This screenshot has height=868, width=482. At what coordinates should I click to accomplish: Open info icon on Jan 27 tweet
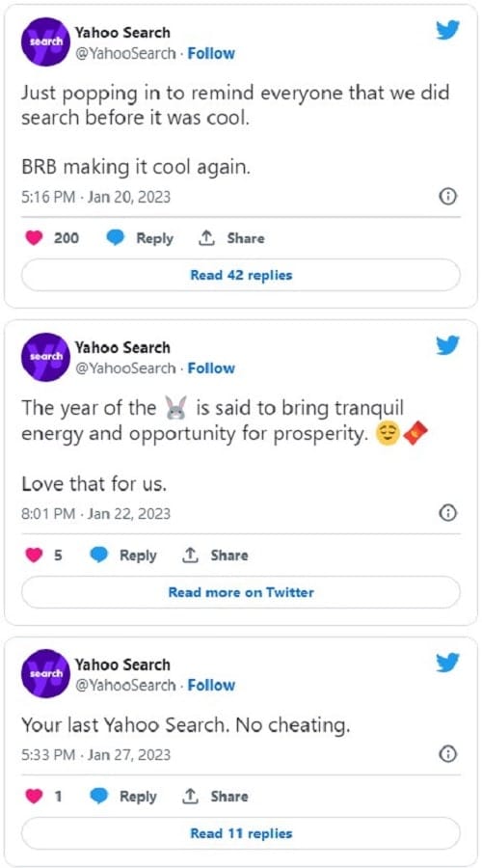(447, 754)
